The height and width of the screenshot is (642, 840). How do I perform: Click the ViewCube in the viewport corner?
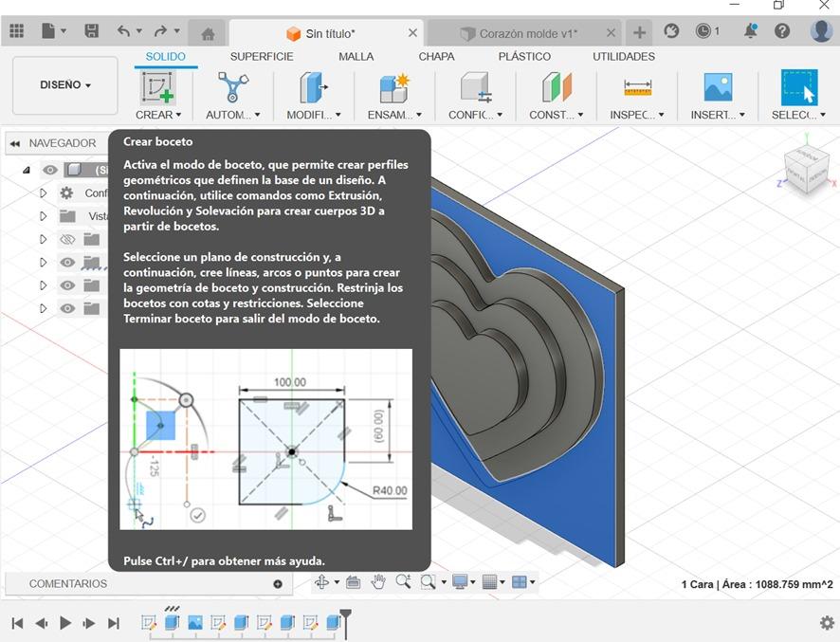coord(805,171)
